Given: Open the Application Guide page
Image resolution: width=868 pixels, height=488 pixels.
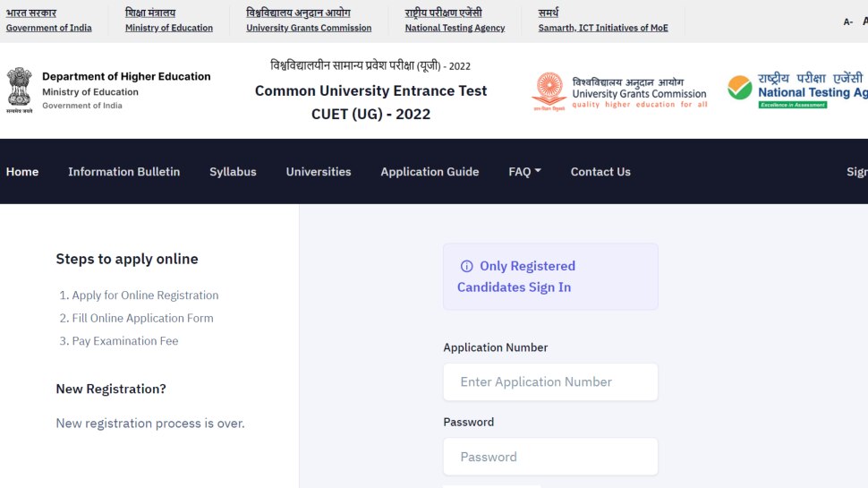Looking at the screenshot, I should click(430, 172).
